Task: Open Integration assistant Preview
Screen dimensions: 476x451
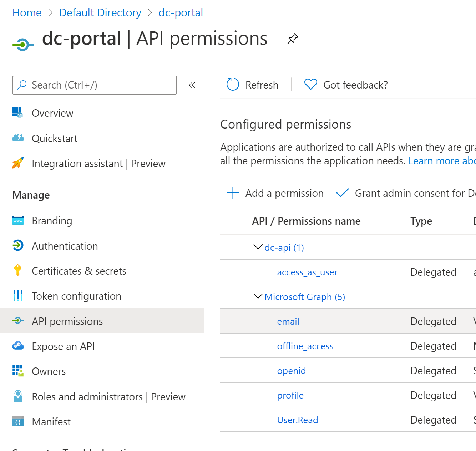Action: [x=98, y=164]
